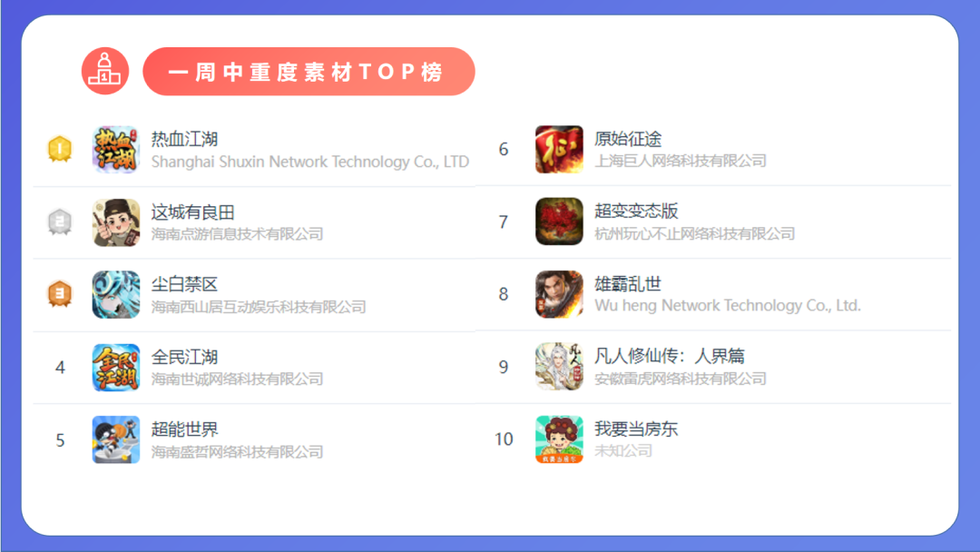The height and width of the screenshot is (552, 980).
Task: Open the 这城有良田 app icon
Action: tap(115, 222)
